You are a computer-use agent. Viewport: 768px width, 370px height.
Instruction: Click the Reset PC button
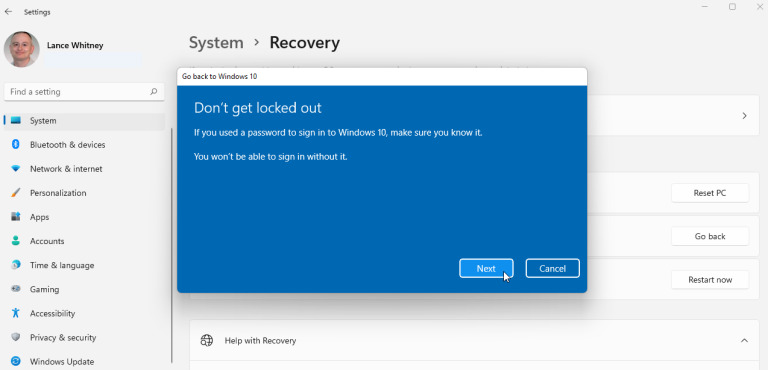tap(710, 193)
